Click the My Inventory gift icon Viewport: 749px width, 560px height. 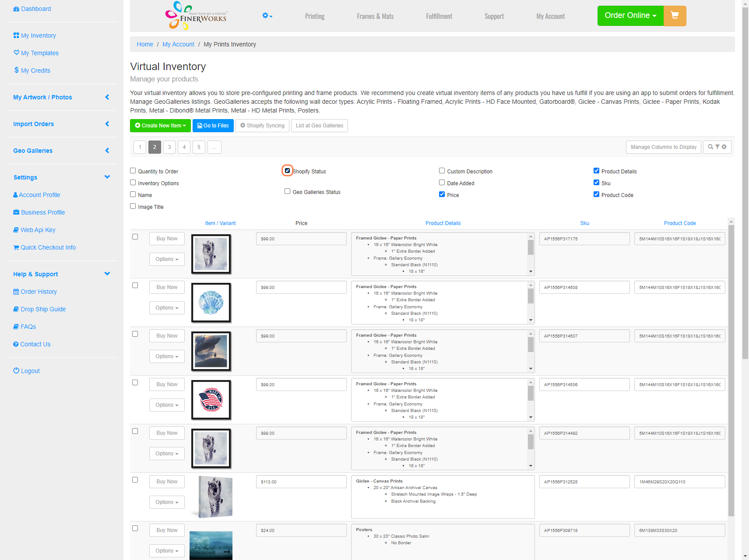[x=16, y=35]
